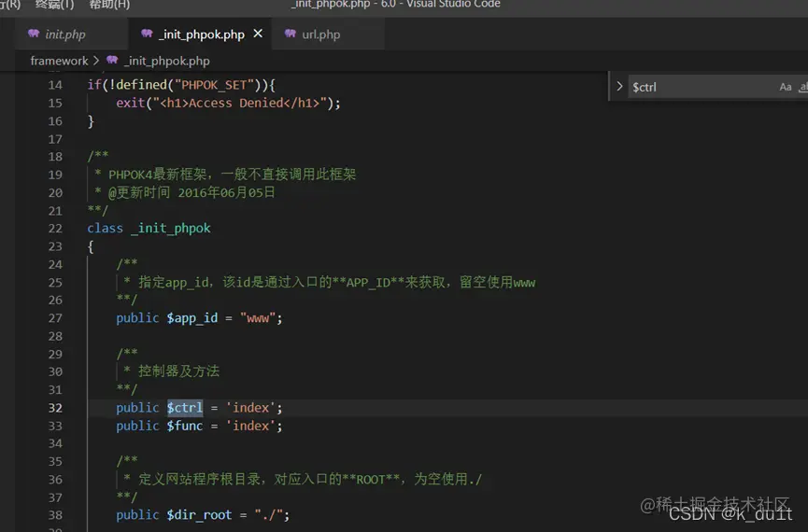
Task: Click the class keyword on line 22
Action: tap(106, 228)
